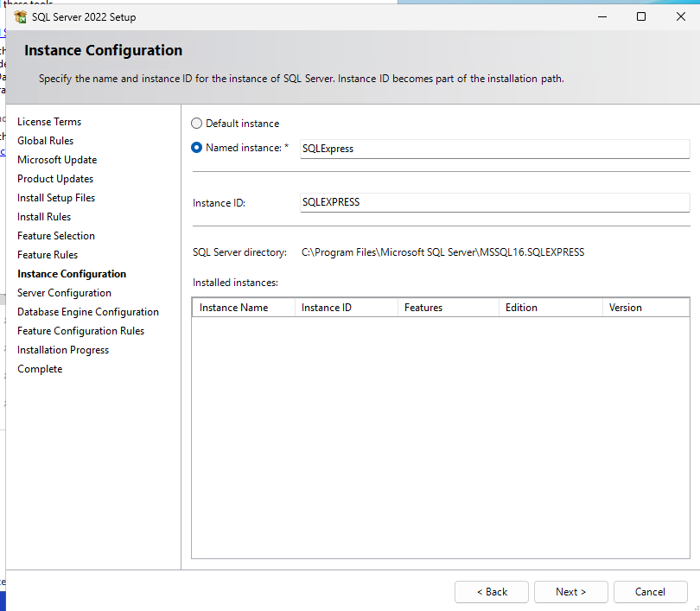Select Feature Configuration Rules step
The width and height of the screenshot is (700, 611).
81,331
